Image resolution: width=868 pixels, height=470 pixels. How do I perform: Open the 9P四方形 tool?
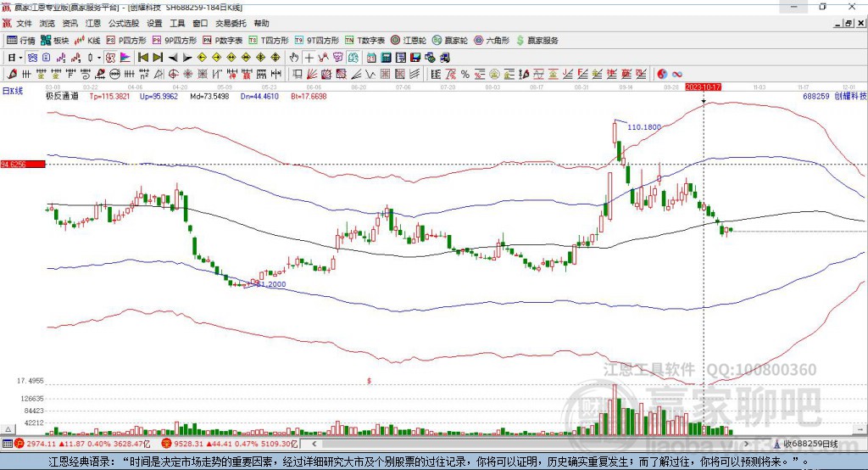(x=175, y=41)
